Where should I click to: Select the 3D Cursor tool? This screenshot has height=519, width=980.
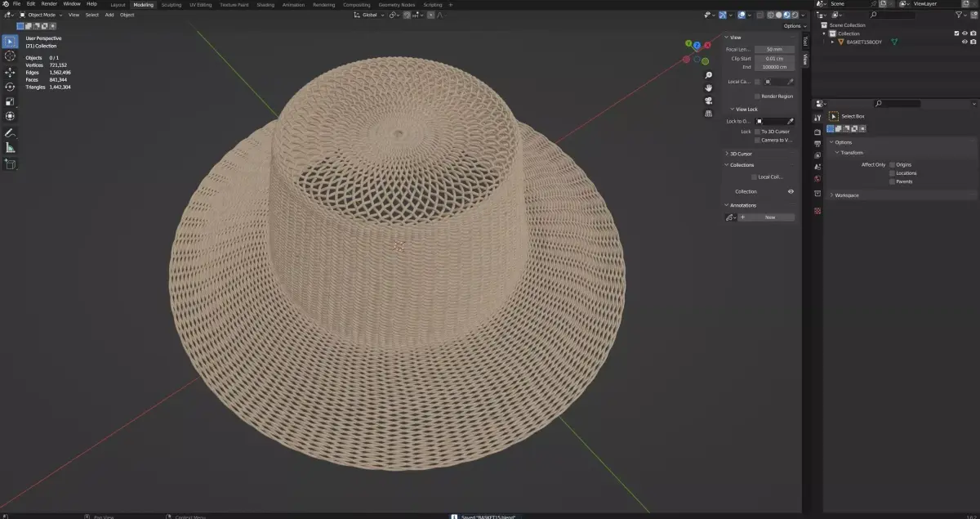(x=10, y=56)
